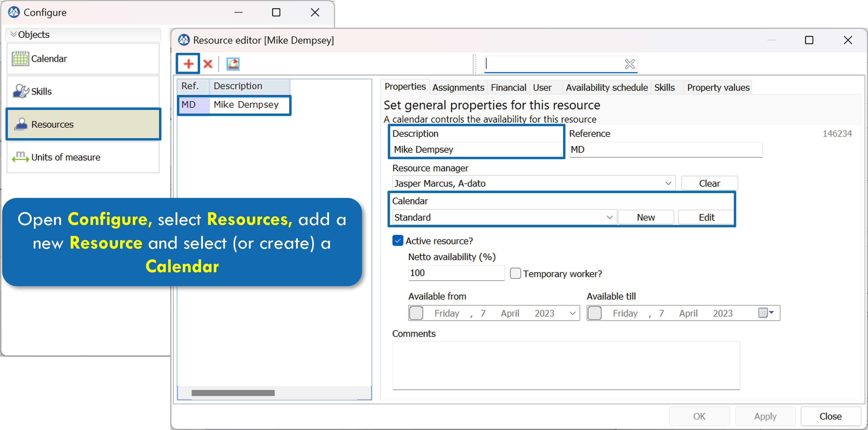Clear the search field with the X icon

point(629,64)
